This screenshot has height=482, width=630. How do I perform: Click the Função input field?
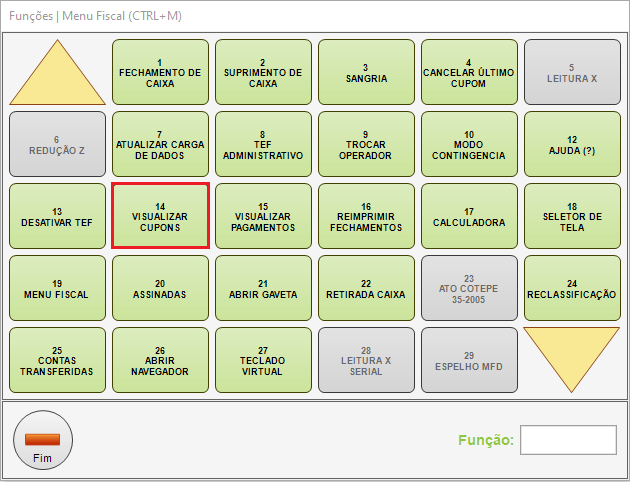568,440
